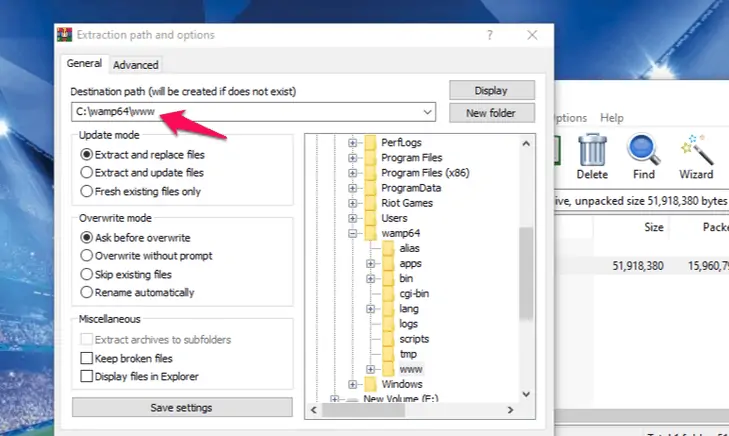Enable Display files in Explorer checkbox
The width and height of the screenshot is (729, 436).
point(86,377)
